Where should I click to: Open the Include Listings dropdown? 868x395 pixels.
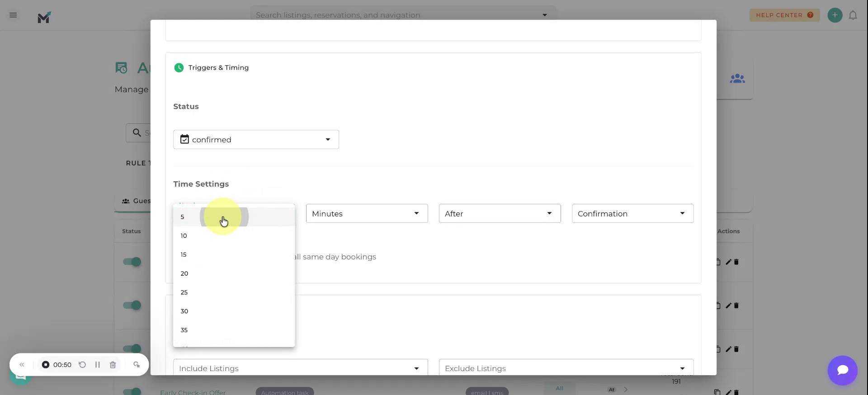(x=300, y=368)
